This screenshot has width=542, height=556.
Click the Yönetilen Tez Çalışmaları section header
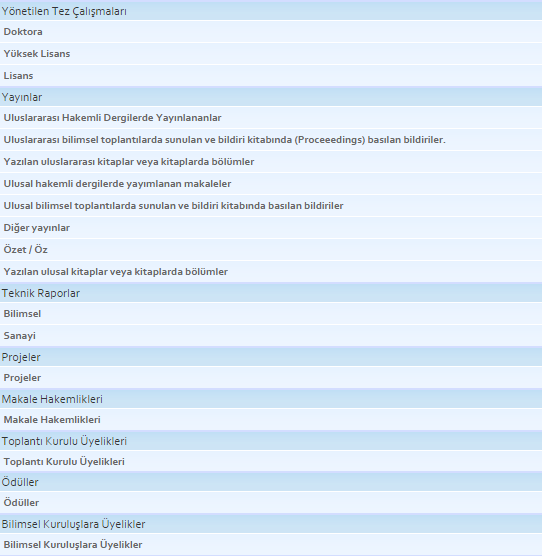point(271,11)
